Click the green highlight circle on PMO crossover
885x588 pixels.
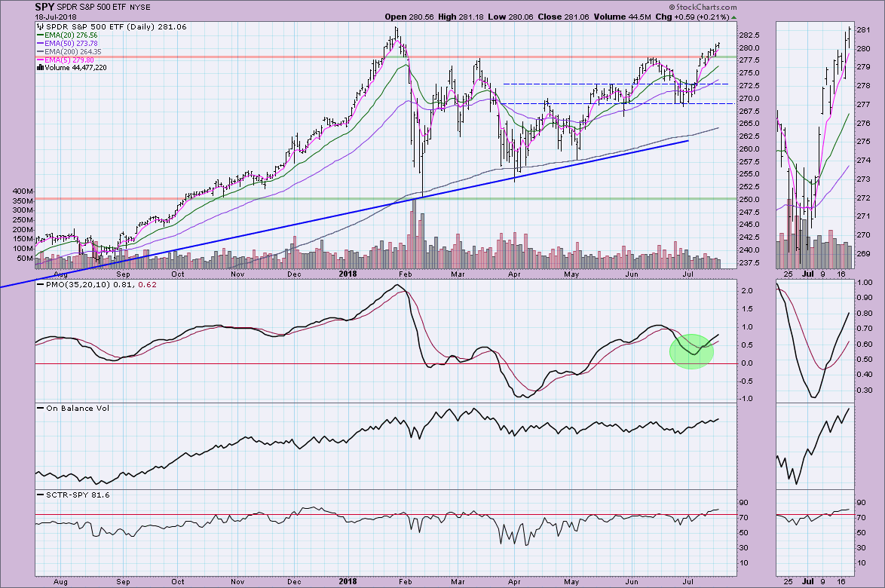click(691, 351)
